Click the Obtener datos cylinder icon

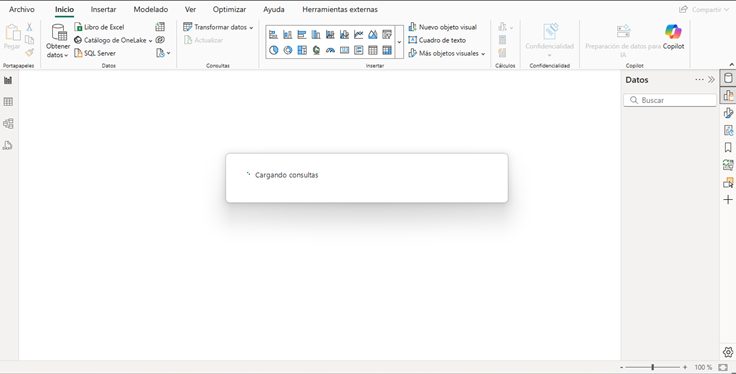tap(59, 32)
